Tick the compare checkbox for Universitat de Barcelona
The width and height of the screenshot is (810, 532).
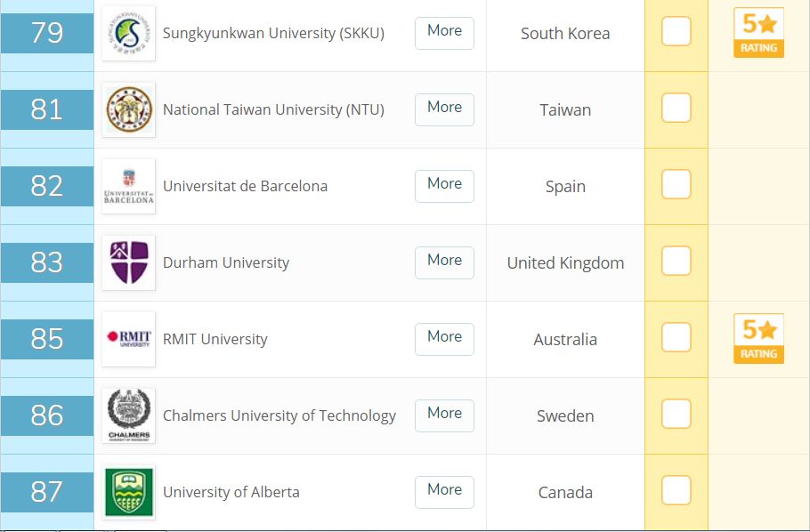(676, 184)
